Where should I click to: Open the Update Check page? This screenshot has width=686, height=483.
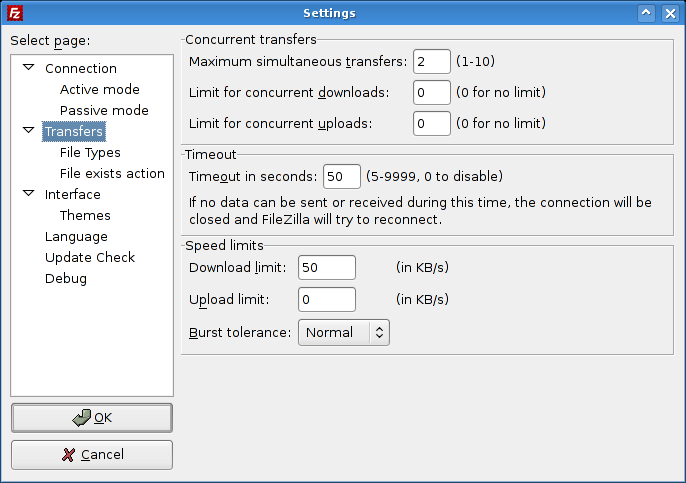(90, 257)
